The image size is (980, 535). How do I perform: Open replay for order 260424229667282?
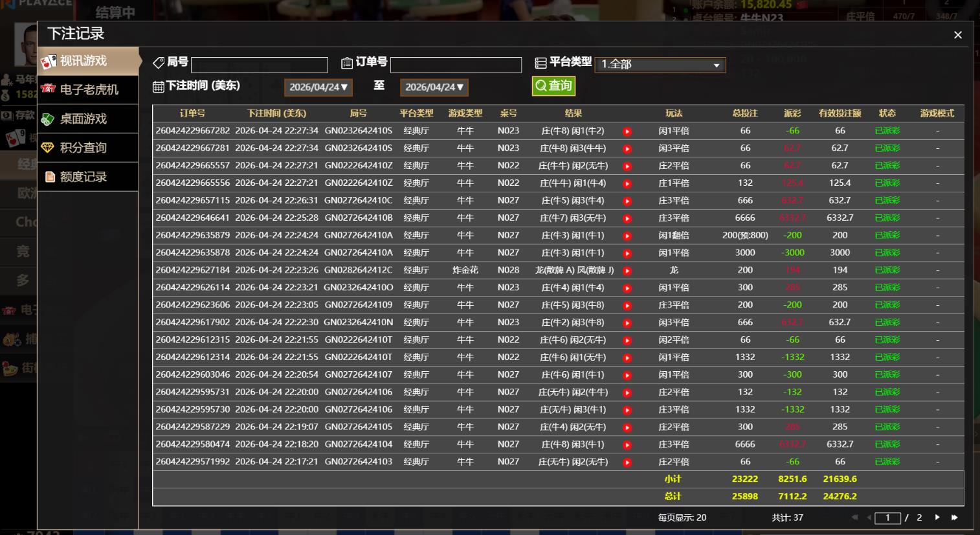(627, 131)
